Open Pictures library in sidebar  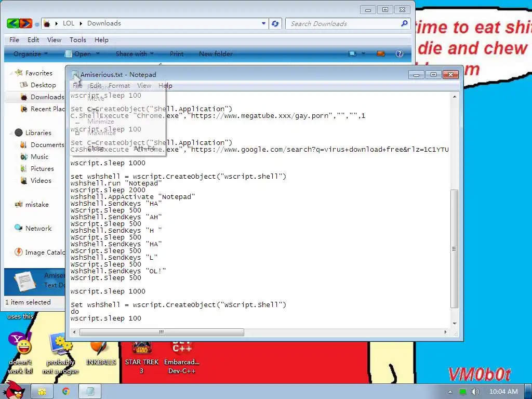42,169
